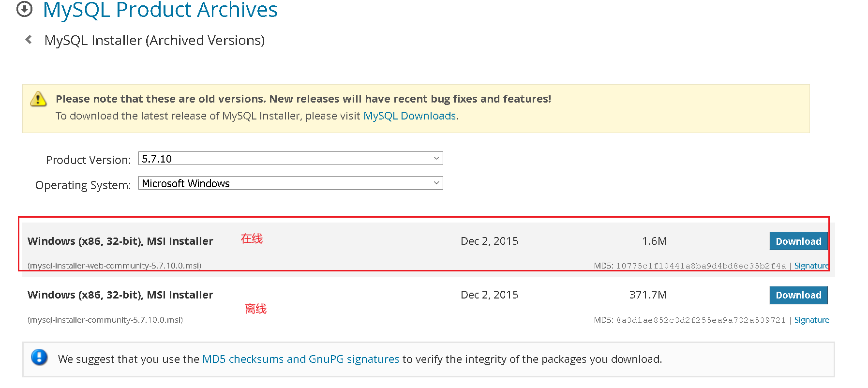
Task: Open the Product Version dropdown showing 5.7.10
Action: click(290, 159)
